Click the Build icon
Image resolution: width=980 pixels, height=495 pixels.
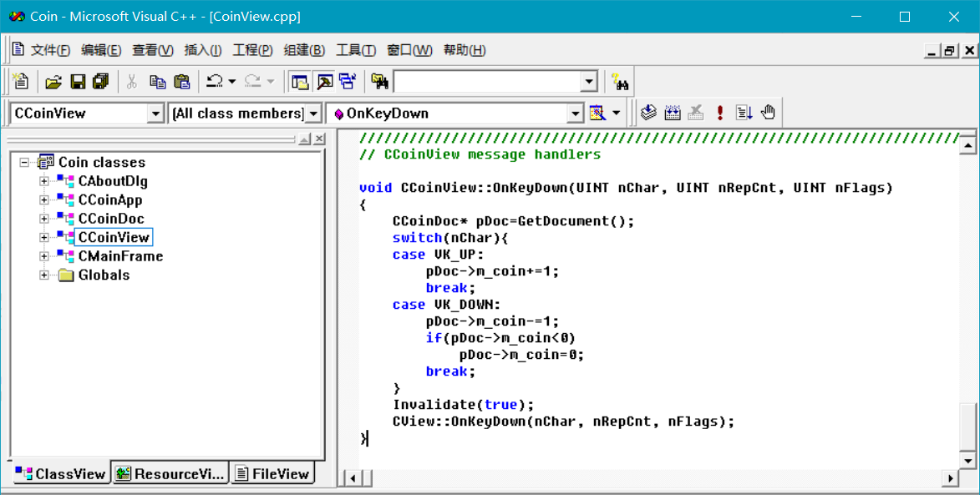point(673,113)
